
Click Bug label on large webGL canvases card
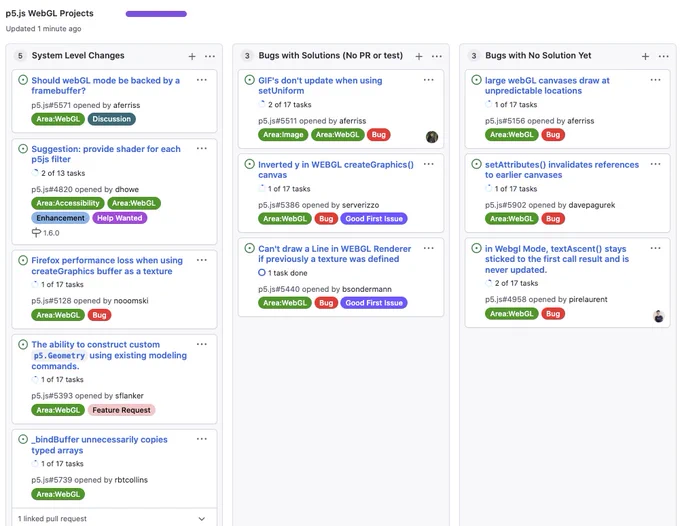pos(553,134)
